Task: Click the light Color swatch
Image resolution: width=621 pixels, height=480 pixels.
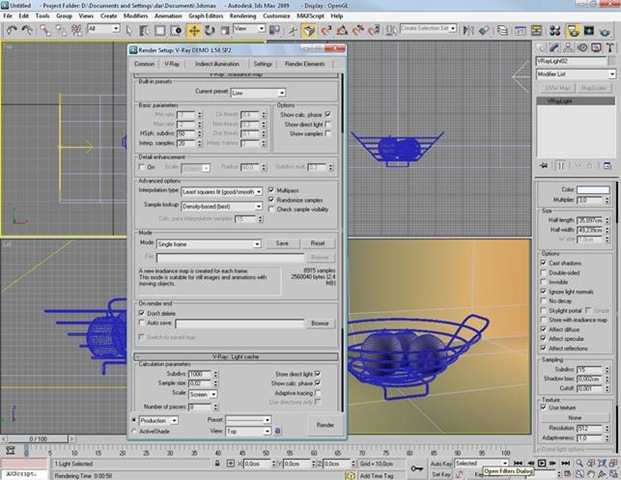Action: pyautogui.click(x=593, y=189)
